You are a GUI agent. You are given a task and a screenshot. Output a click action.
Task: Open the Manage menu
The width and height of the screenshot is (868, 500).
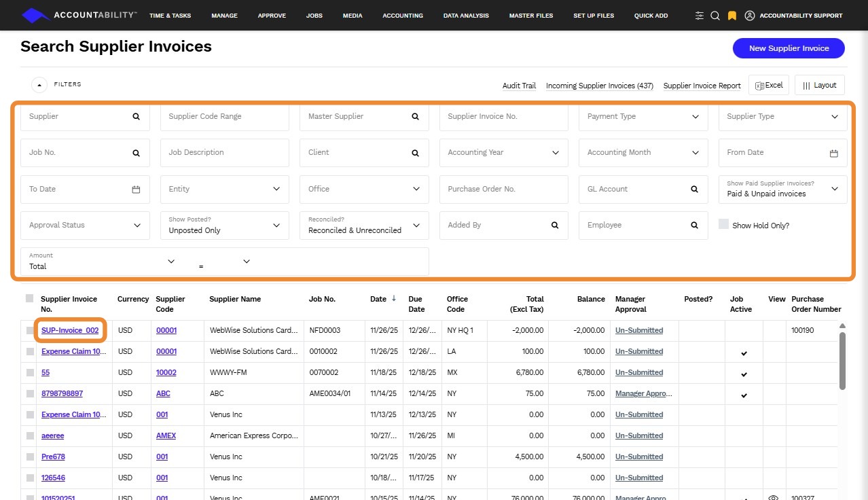(224, 16)
